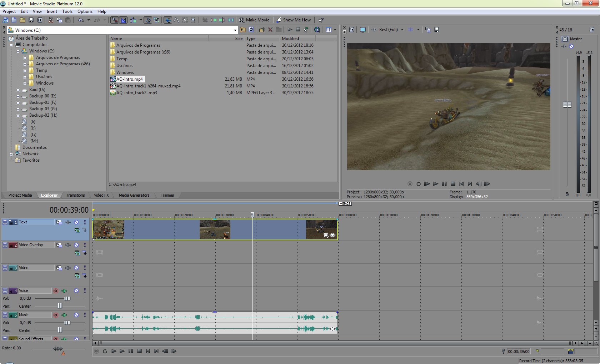
Task: Expand the Raid (D:) tree node
Action: (x=18, y=90)
